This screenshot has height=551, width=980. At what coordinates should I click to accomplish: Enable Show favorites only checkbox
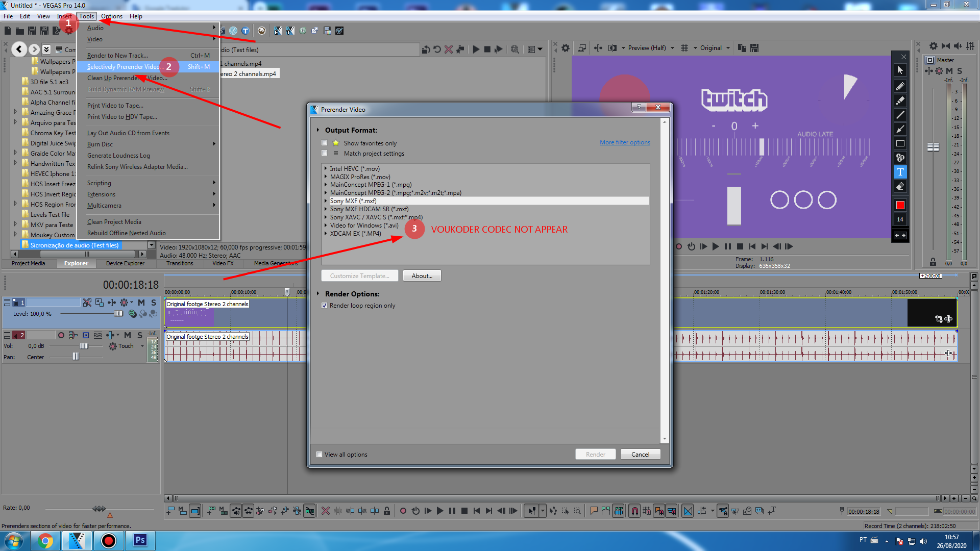(x=325, y=143)
